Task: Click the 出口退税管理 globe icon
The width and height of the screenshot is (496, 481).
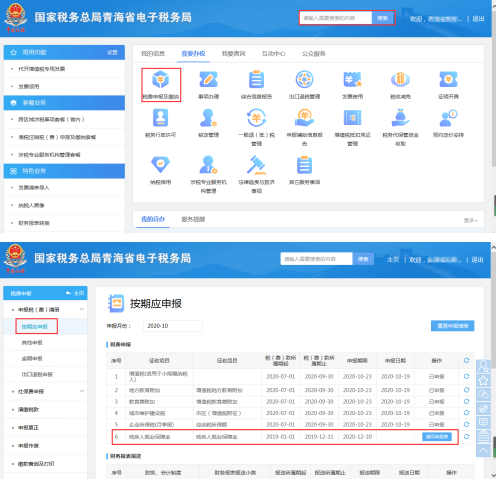Action: point(304,79)
